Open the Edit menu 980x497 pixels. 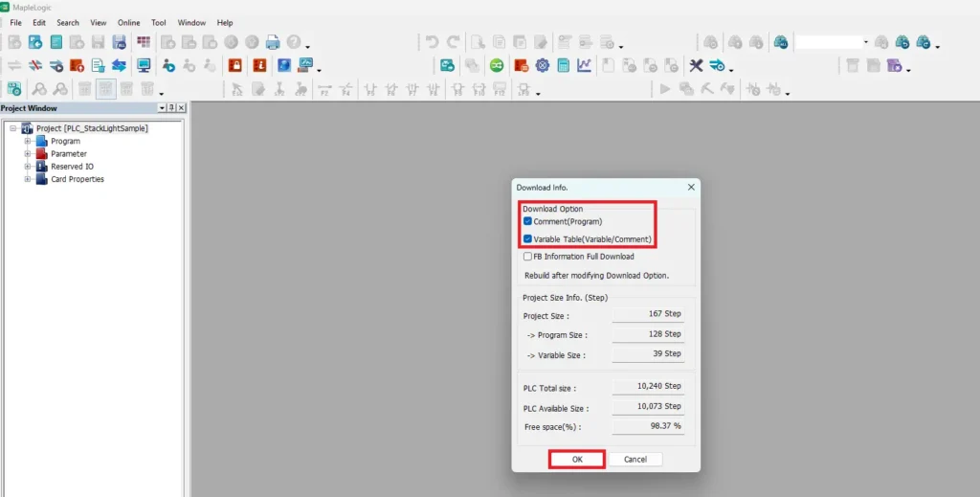(38, 23)
